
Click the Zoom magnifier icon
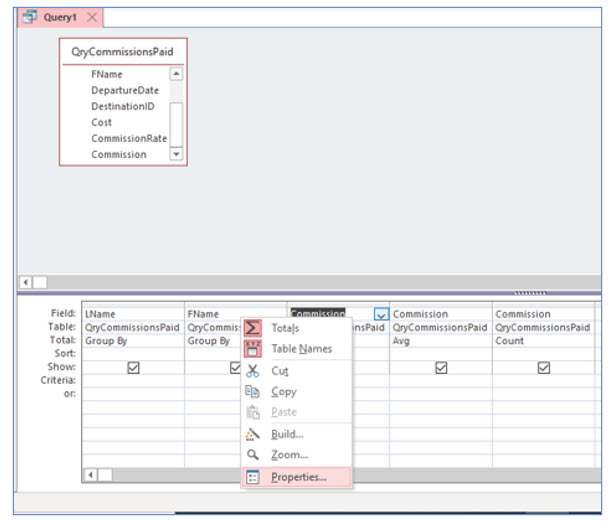tap(253, 454)
